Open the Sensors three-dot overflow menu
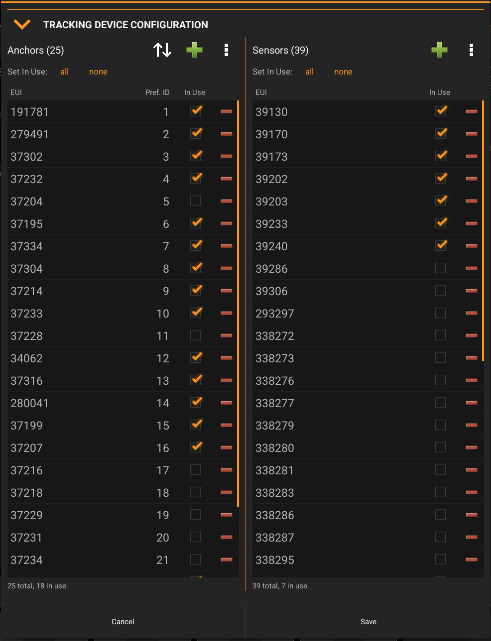The width and height of the screenshot is (491, 641). pos(471,50)
